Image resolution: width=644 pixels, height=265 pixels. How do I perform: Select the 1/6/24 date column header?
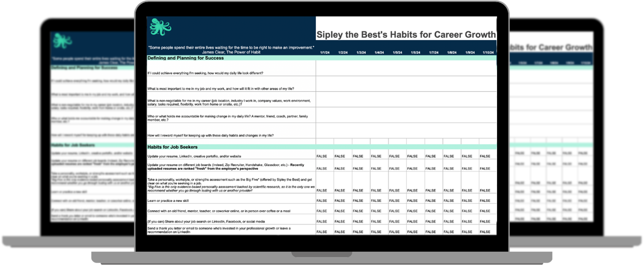click(x=415, y=53)
